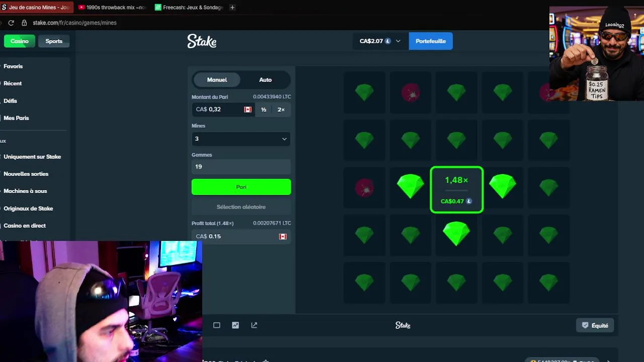Screen dimensions: 644x362
Task: Open Mes Paris in the sidebar
Action: (16, 118)
